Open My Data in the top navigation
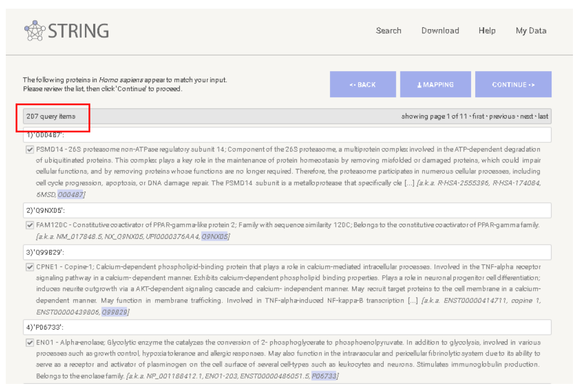This screenshot has width=588, height=392. [531, 31]
